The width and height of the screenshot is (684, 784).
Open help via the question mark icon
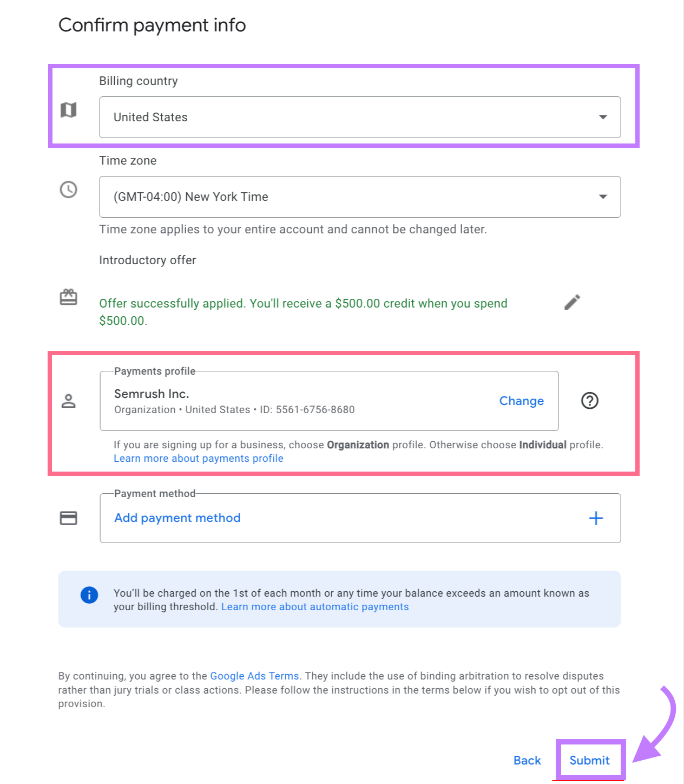pos(589,401)
